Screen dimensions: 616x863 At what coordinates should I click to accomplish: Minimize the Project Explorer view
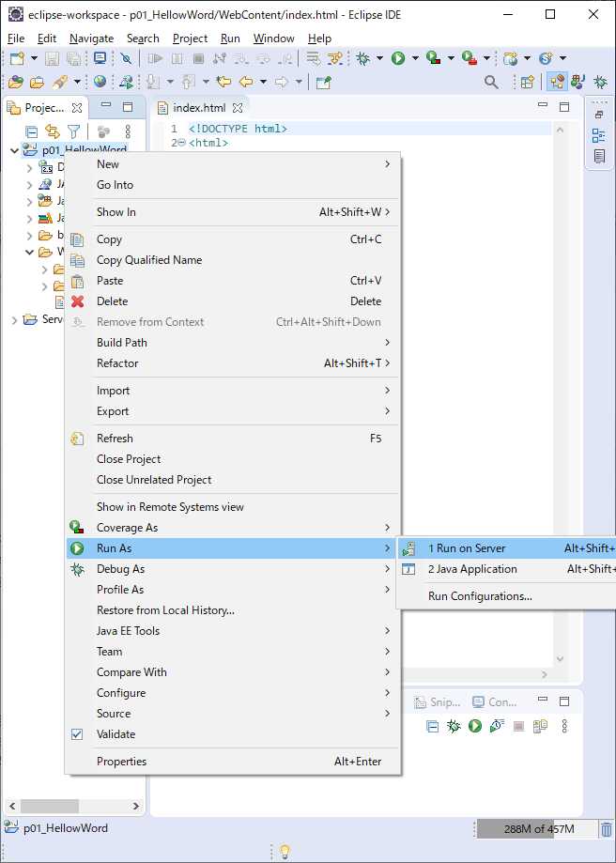click(107, 106)
